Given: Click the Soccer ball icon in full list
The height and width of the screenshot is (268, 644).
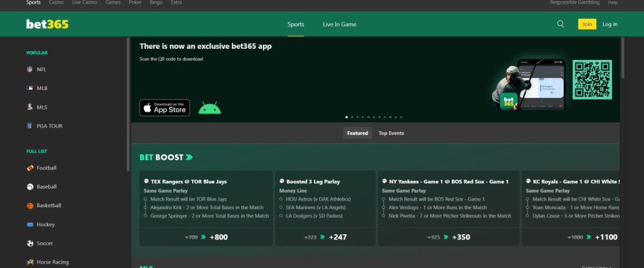Looking at the screenshot, I should pyautogui.click(x=30, y=243).
